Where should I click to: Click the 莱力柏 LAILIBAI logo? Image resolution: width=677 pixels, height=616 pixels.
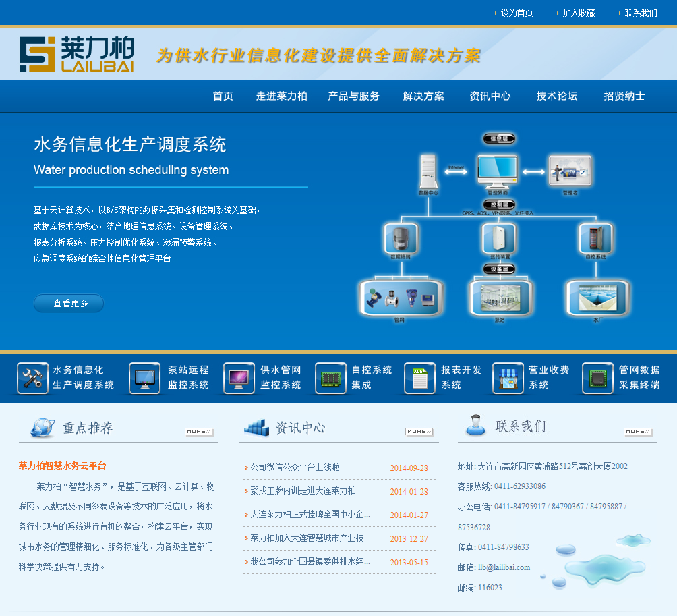click(x=76, y=54)
